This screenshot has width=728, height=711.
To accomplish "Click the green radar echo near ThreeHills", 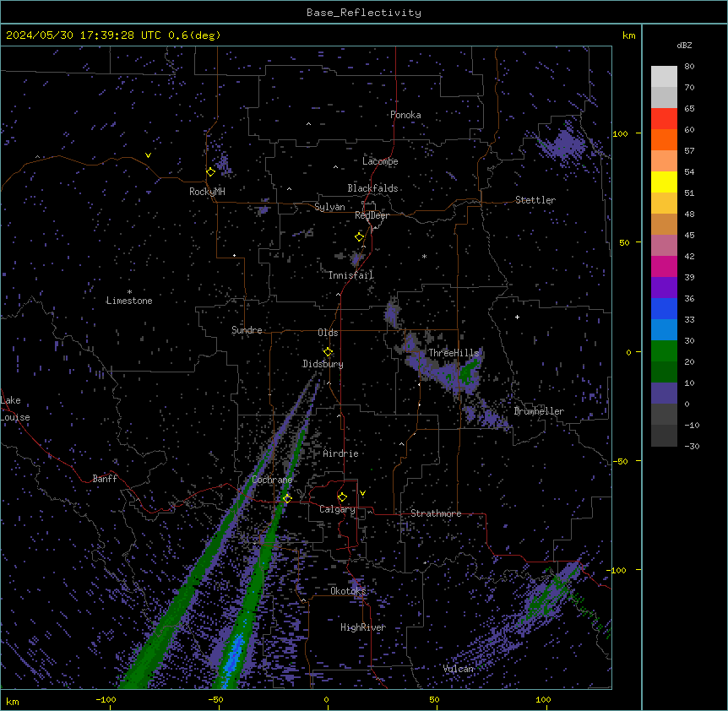I will (468, 372).
